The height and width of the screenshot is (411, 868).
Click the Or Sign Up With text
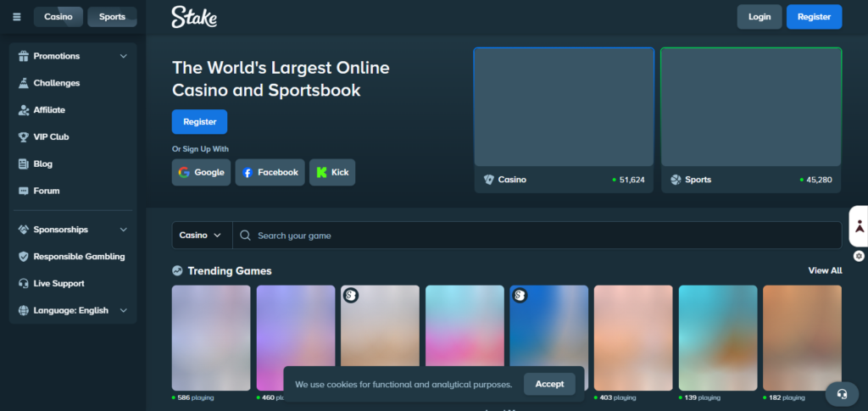[200, 149]
